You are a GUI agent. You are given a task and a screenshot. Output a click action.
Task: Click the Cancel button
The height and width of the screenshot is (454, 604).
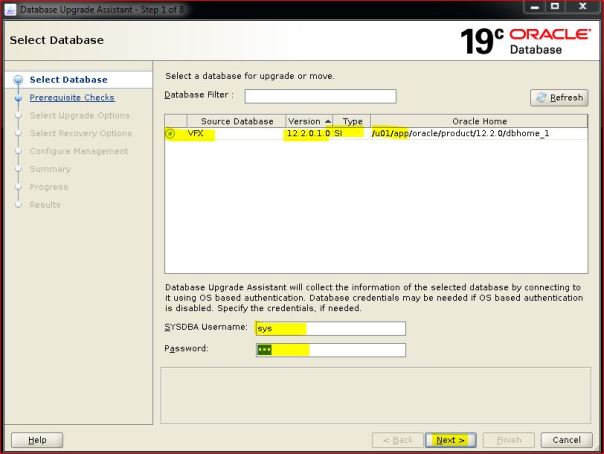coord(566,440)
